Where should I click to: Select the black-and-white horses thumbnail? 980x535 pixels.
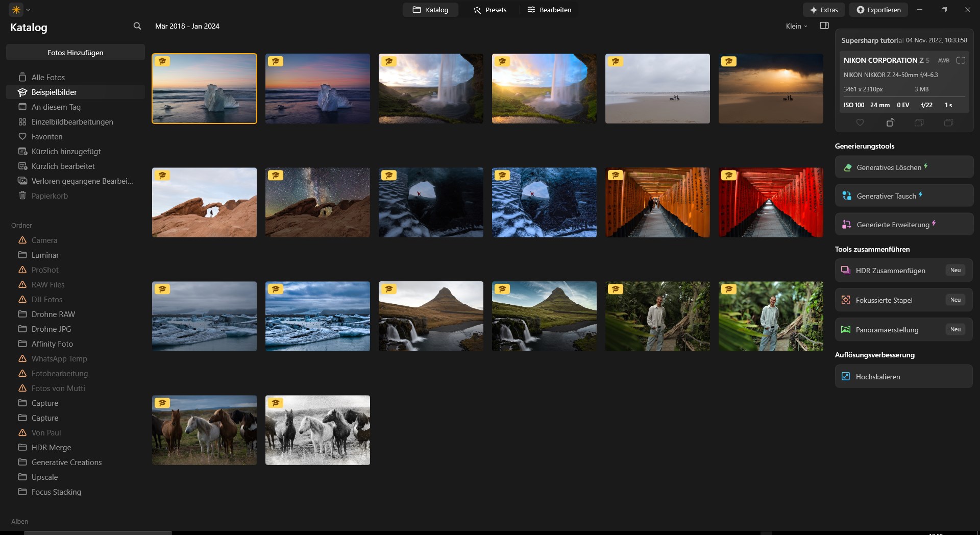tap(317, 430)
